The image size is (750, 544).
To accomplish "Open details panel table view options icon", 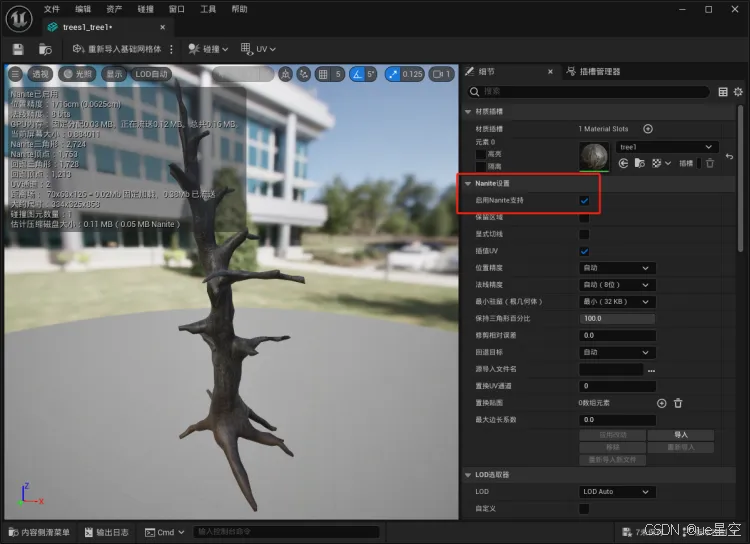I will tap(723, 92).
